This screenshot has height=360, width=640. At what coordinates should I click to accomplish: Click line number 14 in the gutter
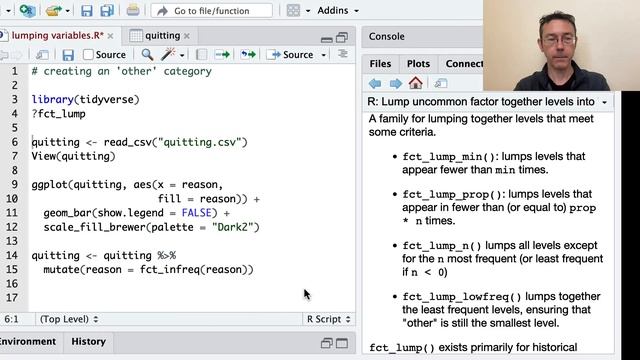12,256
